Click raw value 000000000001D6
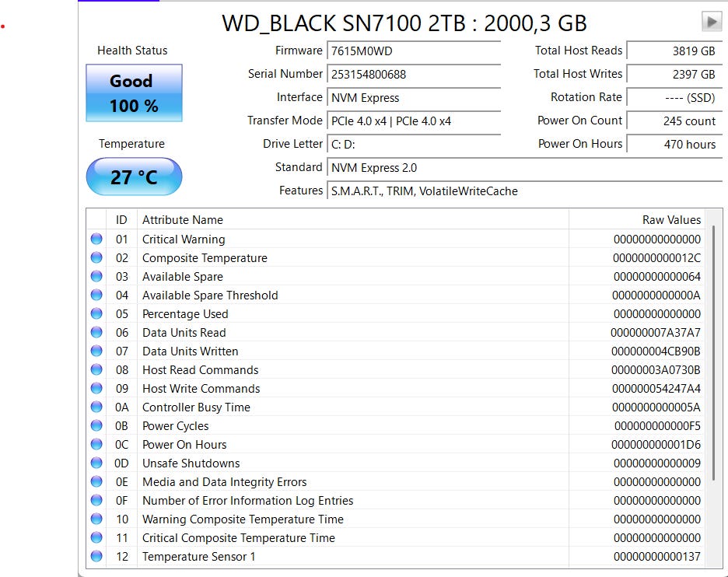 click(x=656, y=445)
